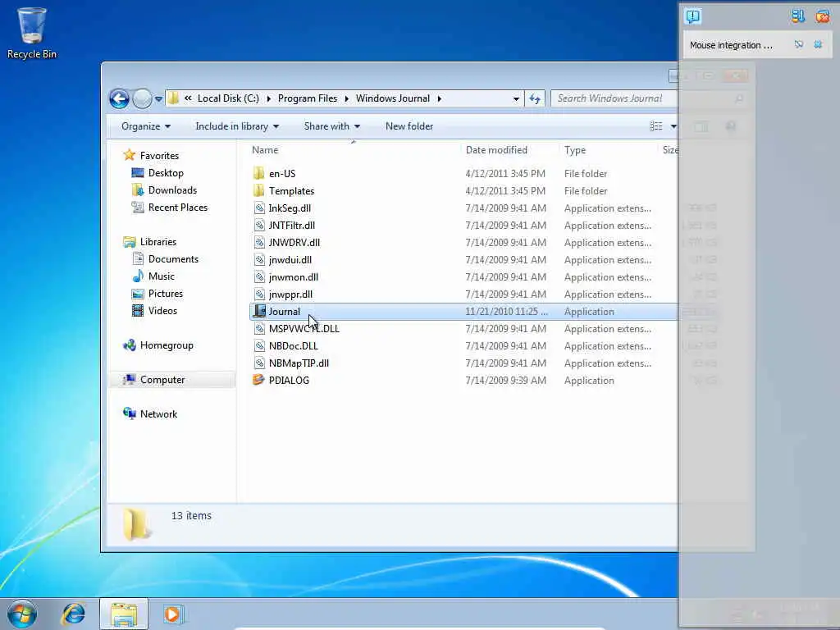Select the JNTFiltr.dll file icon
Screen dimensions: 840x630
coord(258,225)
